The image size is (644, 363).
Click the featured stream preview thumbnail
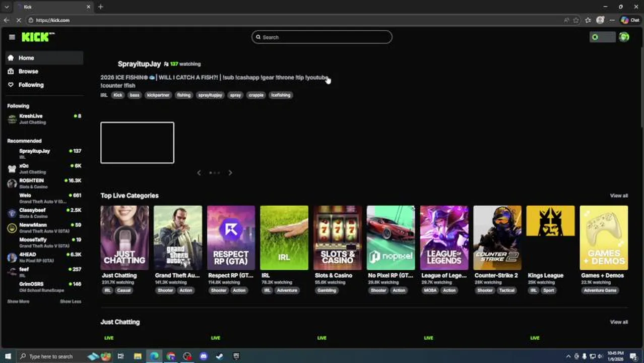tap(137, 143)
